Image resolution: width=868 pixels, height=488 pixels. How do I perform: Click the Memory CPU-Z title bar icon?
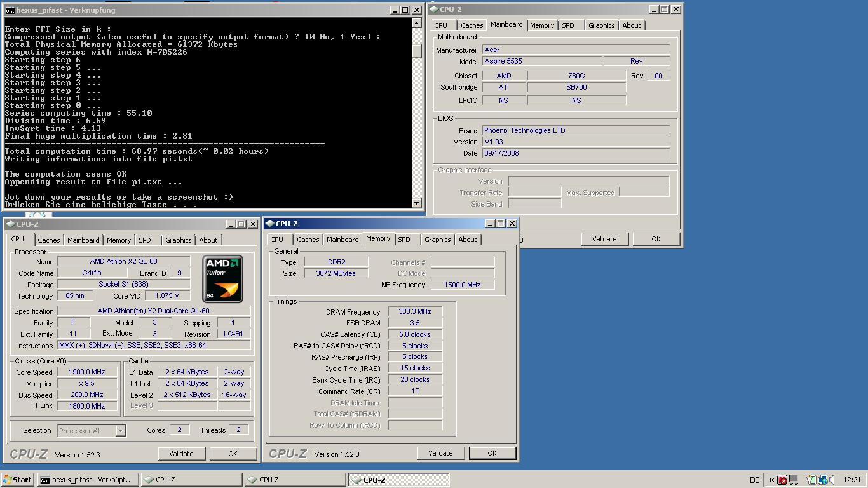(x=270, y=224)
